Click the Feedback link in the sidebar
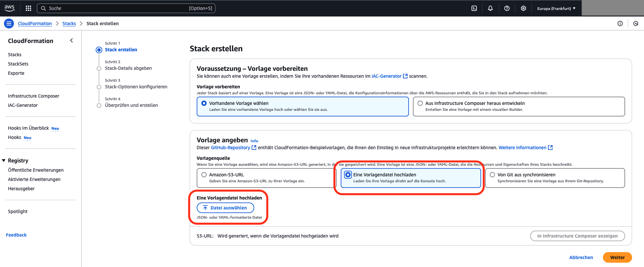 [16, 235]
